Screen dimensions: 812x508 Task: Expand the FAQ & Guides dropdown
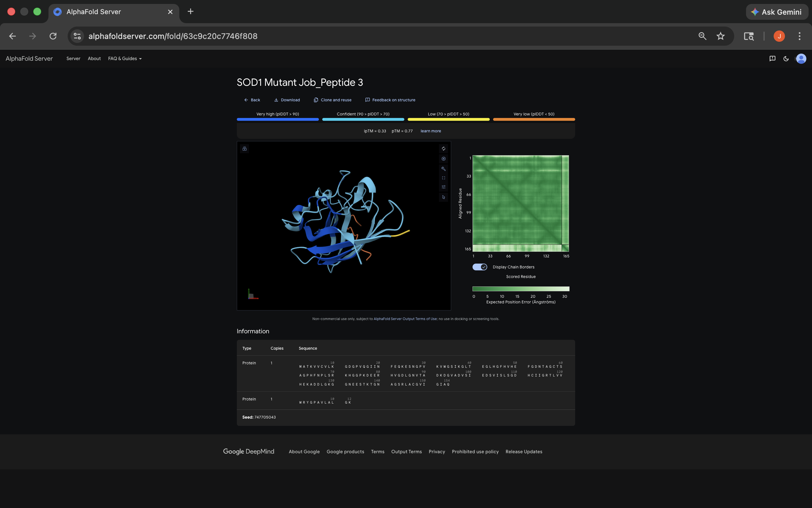pyautogui.click(x=125, y=58)
